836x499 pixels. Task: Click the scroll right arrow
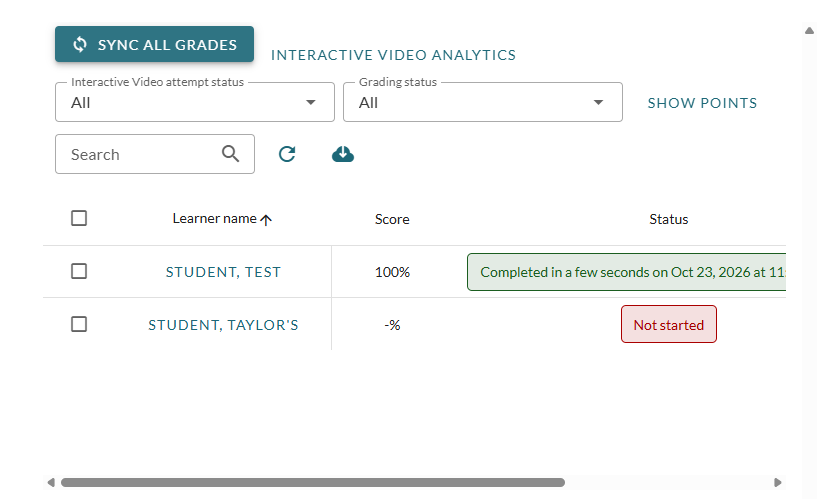click(778, 482)
